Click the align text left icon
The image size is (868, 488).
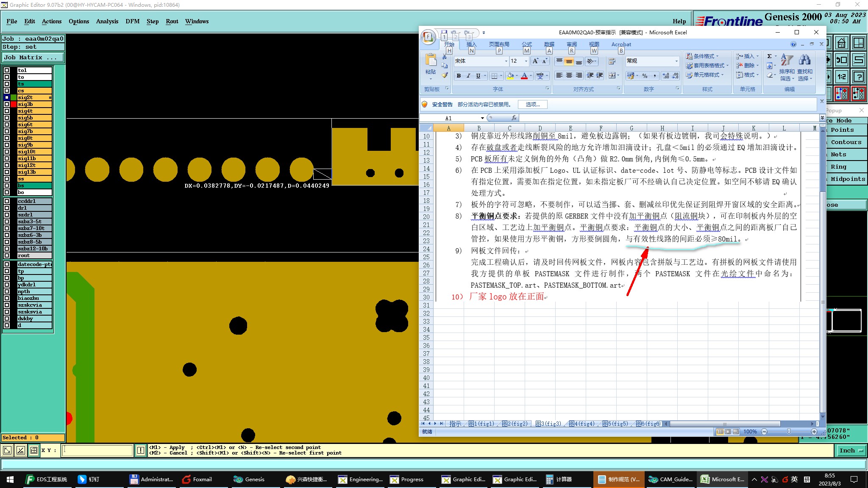click(559, 75)
